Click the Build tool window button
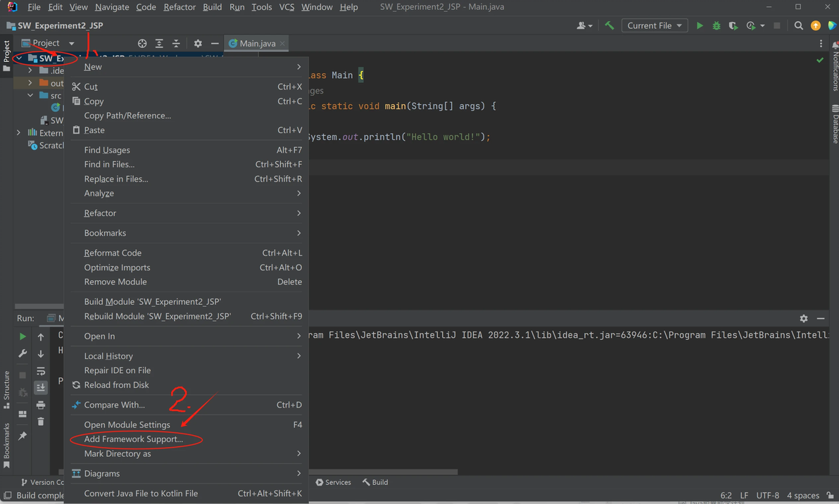 click(375, 482)
